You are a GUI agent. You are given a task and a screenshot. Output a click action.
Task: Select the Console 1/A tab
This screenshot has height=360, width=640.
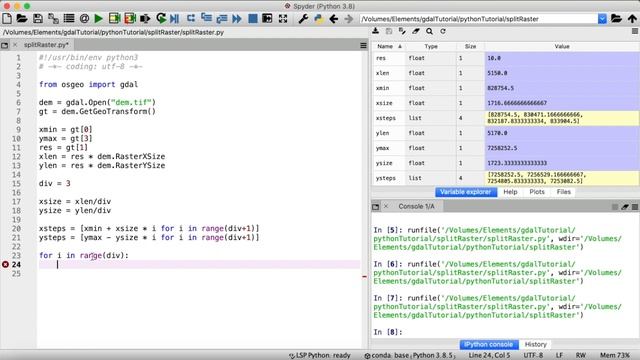tap(416, 207)
